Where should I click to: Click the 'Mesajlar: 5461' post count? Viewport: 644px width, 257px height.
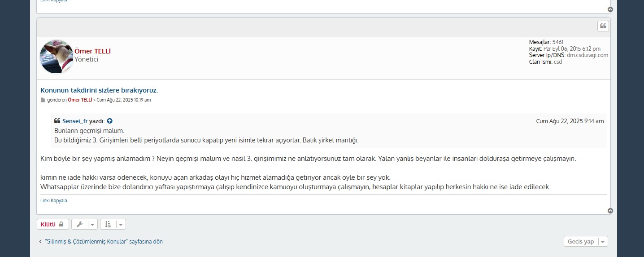pyautogui.click(x=546, y=42)
